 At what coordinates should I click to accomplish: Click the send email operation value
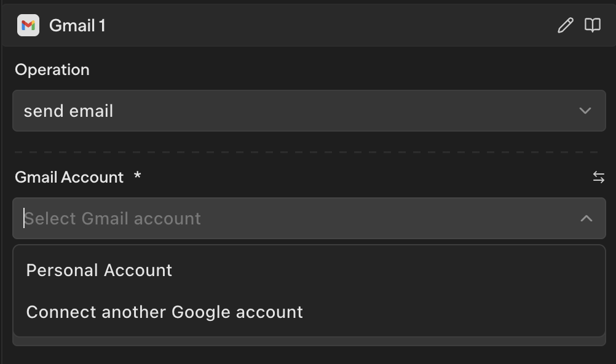[x=68, y=111]
